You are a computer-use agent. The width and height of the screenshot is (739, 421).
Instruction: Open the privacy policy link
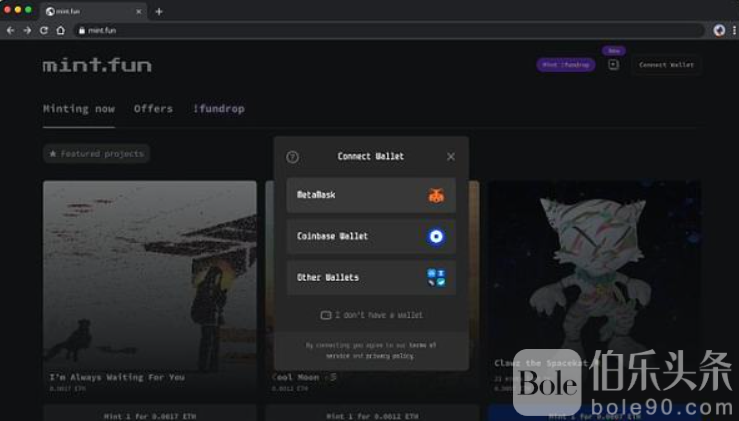[389, 356]
